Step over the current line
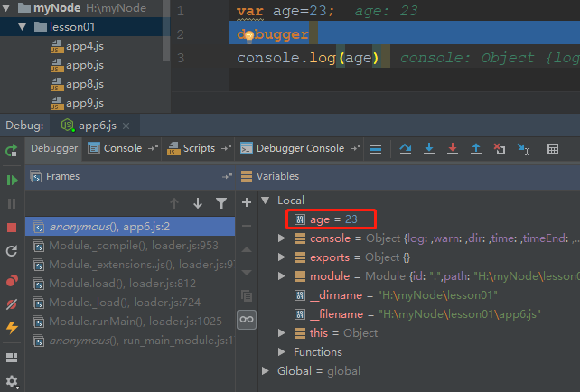580x392 pixels. tap(406, 149)
